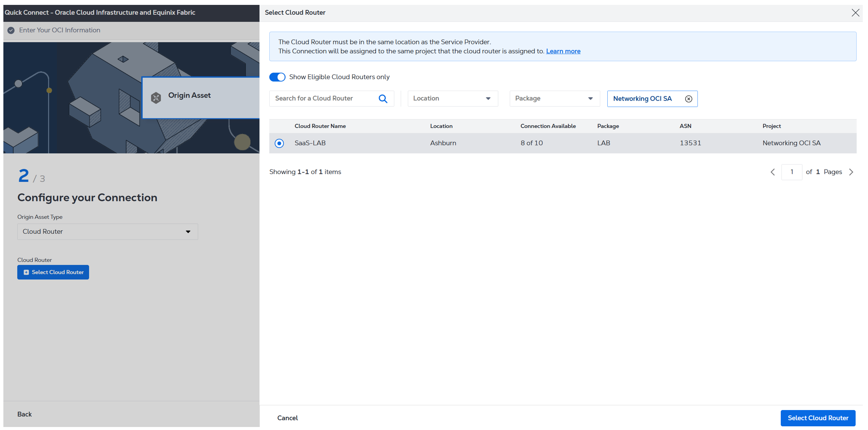Open the Package filter dropdown
Image resolution: width=868 pixels, height=430 pixels.
point(554,98)
